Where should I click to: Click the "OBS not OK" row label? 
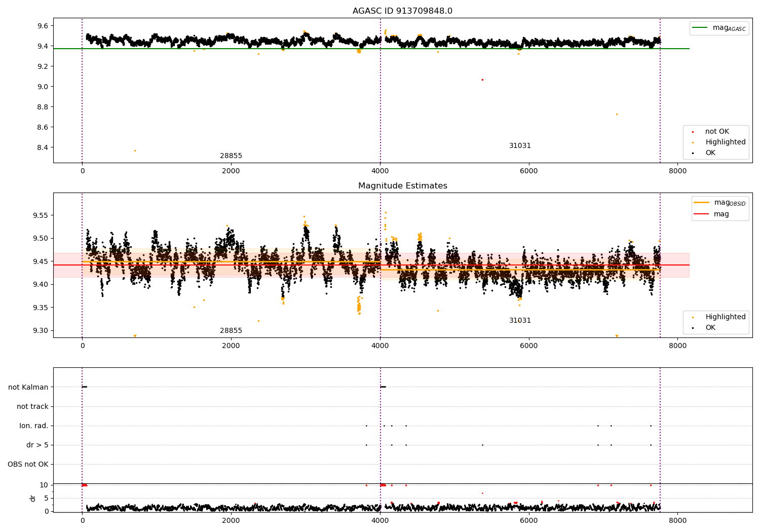(28, 465)
